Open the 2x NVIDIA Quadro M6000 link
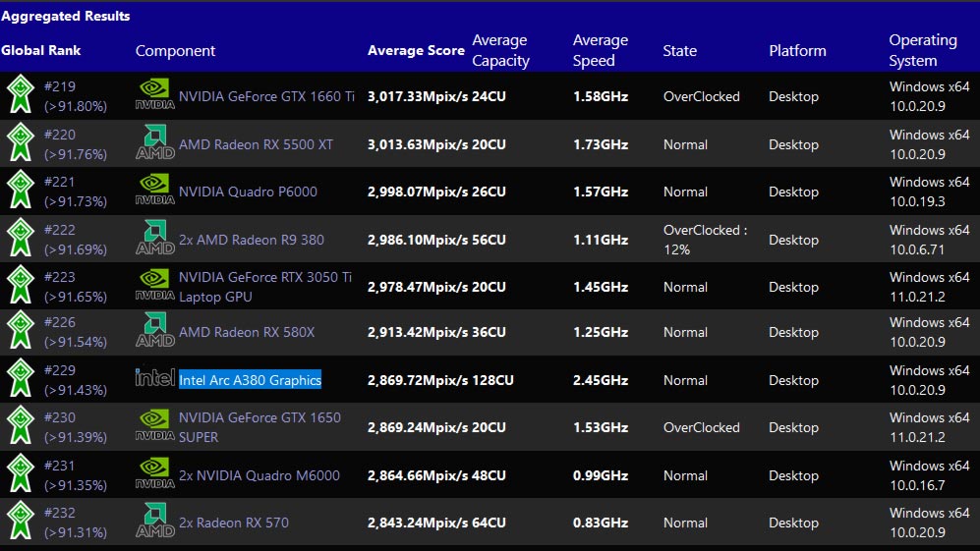This screenshot has height=551, width=980. point(259,475)
